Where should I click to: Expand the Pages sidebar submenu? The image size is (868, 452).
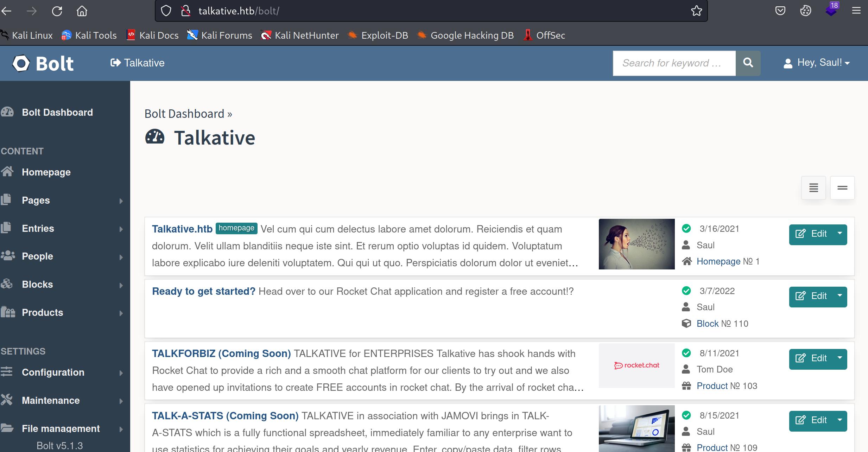pyautogui.click(x=121, y=200)
